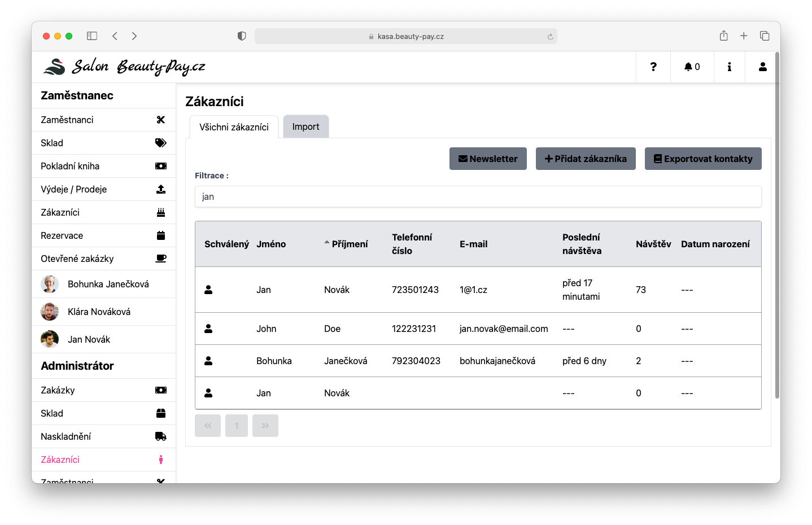Click Exportovat kontakty button
The width and height of the screenshot is (812, 525).
click(703, 159)
